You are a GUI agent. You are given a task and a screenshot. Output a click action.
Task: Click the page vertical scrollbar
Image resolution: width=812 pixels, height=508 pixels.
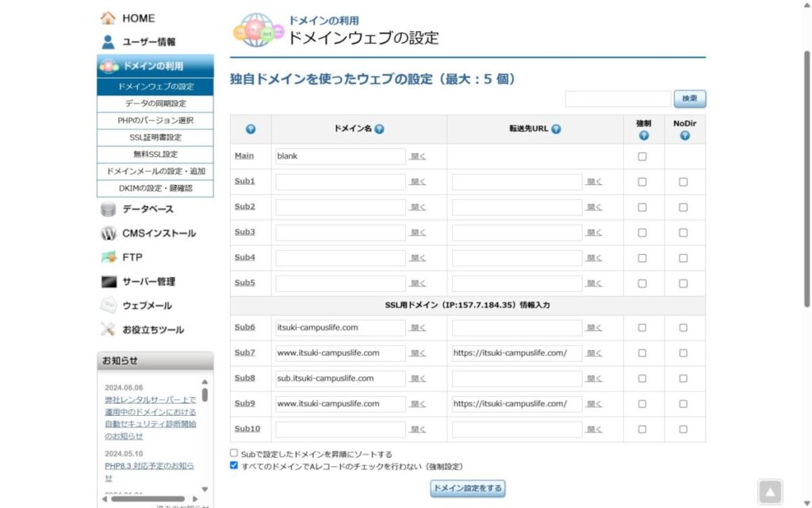point(806,179)
